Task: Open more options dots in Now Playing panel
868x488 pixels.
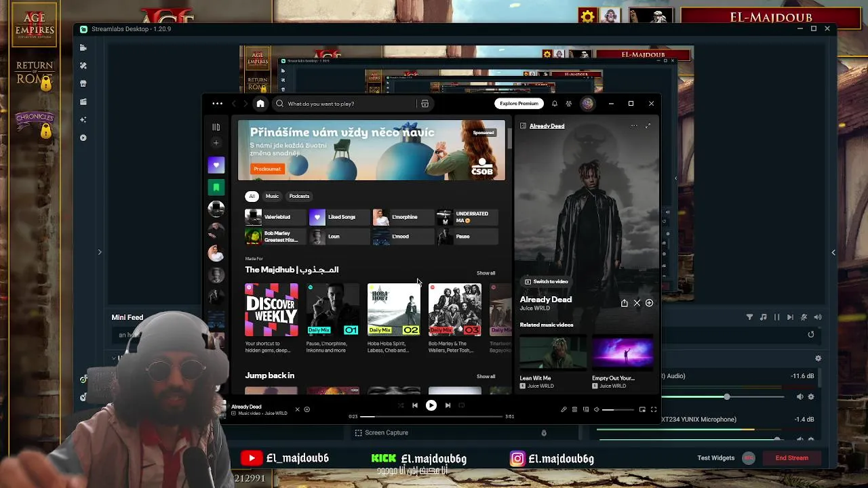Action: click(x=634, y=126)
